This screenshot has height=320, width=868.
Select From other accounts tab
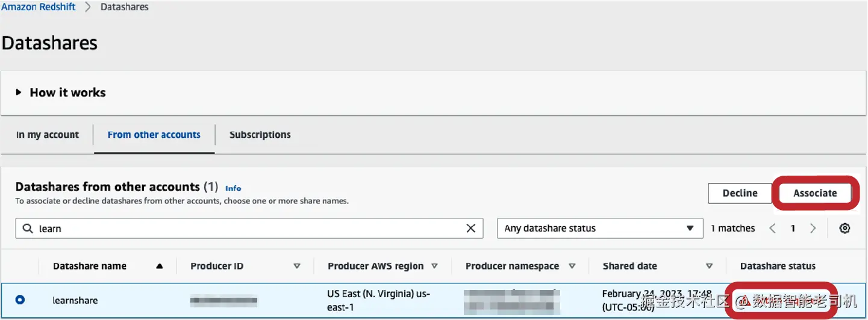point(154,135)
